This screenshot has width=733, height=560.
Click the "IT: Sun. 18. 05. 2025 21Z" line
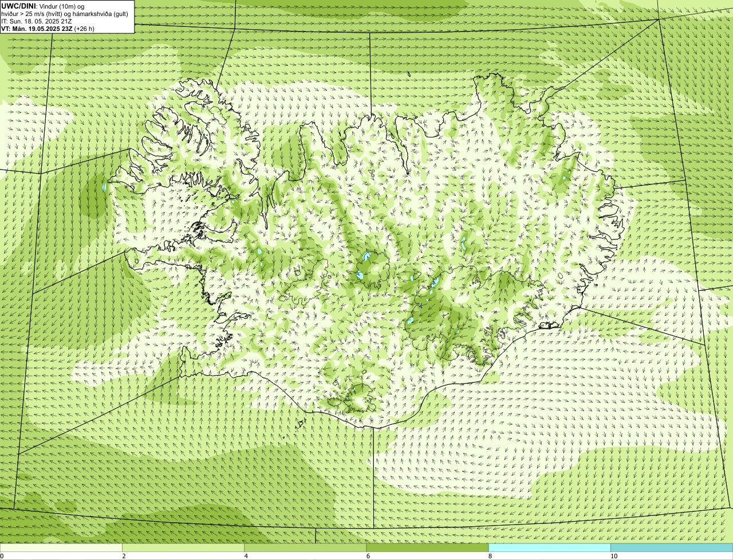click(x=37, y=21)
